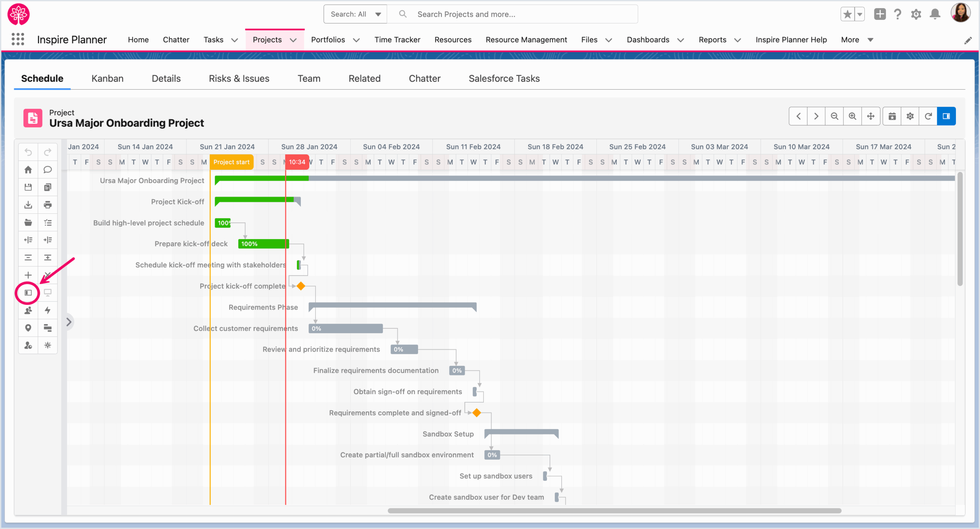Switch to the Risks & Issues tab
980x529 pixels.
coord(239,79)
